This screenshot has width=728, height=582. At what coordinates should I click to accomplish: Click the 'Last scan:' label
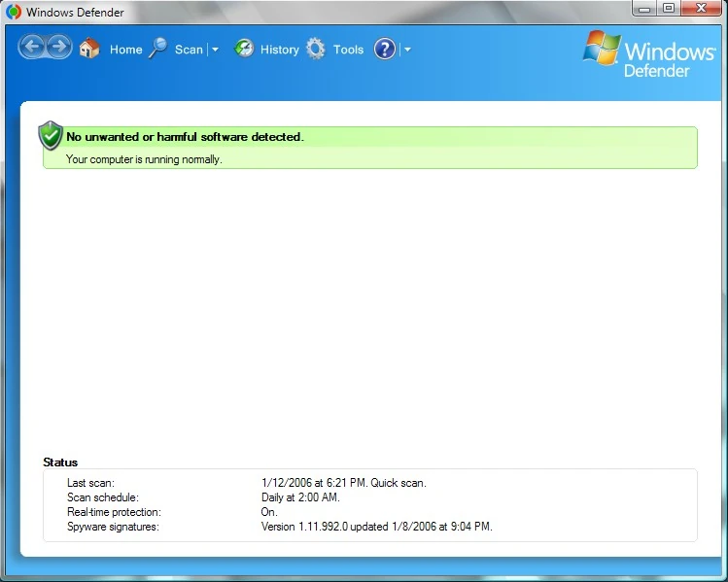click(x=90, y=483)
